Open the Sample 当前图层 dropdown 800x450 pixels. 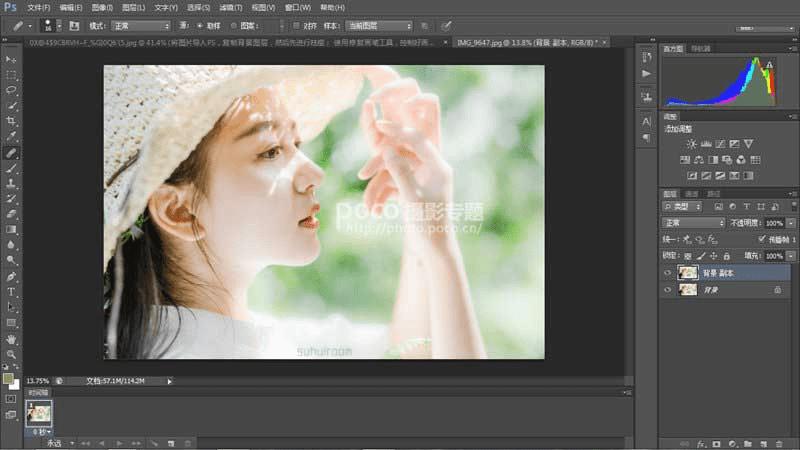point(379,26)
